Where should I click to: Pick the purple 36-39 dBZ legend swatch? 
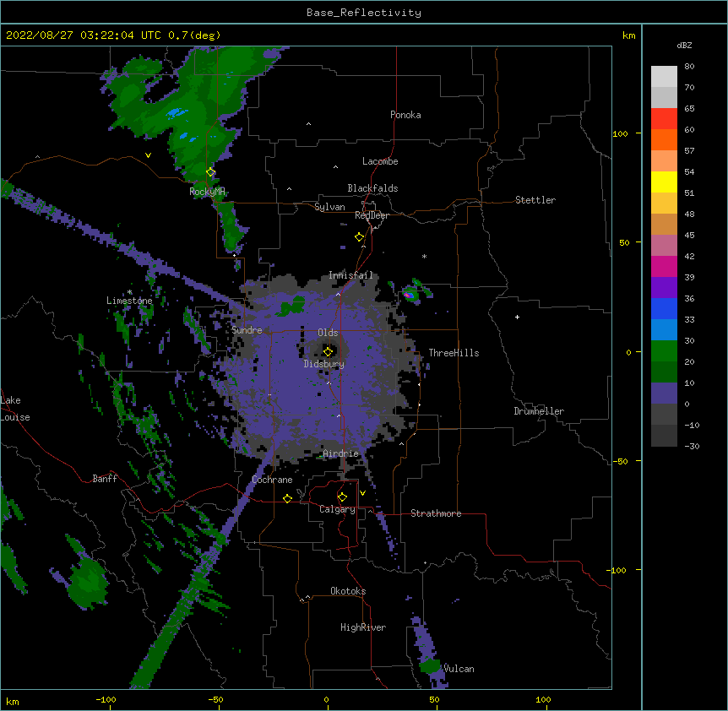click(x=664, y=288)
